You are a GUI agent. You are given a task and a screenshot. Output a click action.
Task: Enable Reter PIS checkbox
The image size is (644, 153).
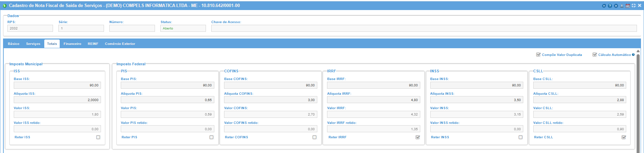pos(211,137)
